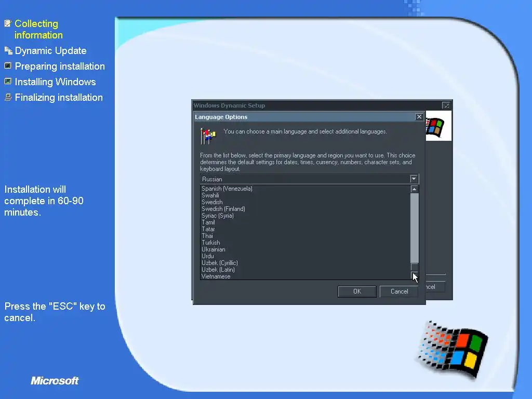Close the Language Options dialog
Viewport: 532px width, 399px height.
pyautogui.click(x=419, y=117)
